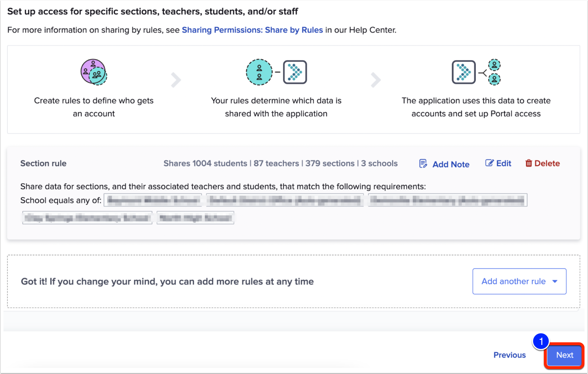The height and width of the screenshot is (374, 588).
Task: Click the first gray chevron arrow
Action: (176, 80)
